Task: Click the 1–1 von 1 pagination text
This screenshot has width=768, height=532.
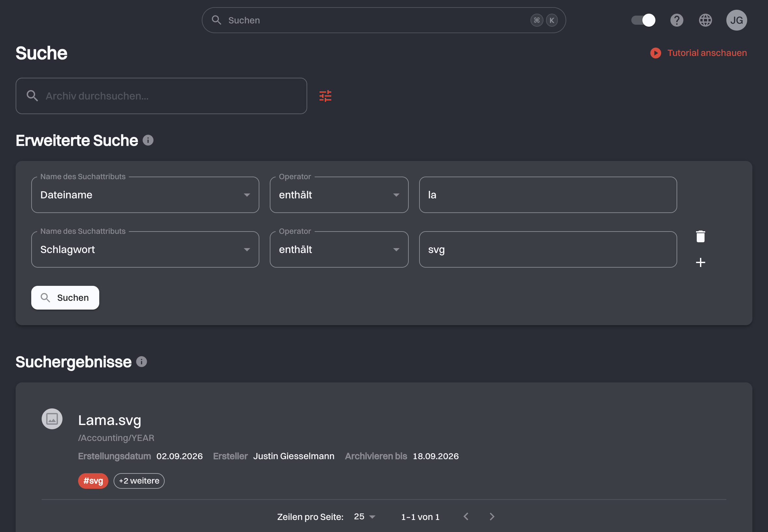Action: coord(420,517)
